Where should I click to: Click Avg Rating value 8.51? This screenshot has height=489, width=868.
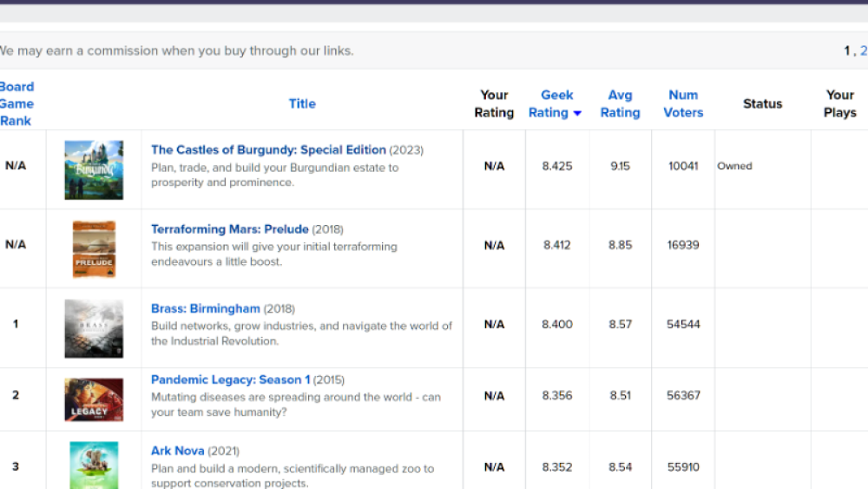coord(620,395)
